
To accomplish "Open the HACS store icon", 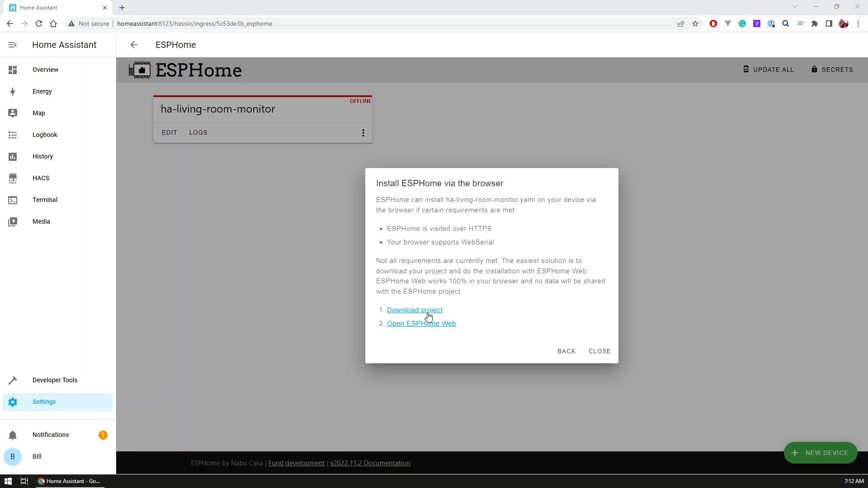I will tap(13, 178).
